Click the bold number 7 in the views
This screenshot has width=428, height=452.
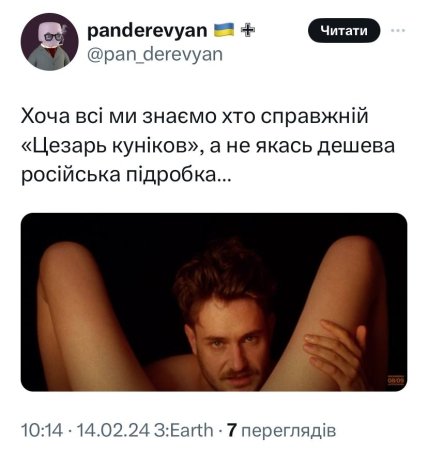(232, 430)
